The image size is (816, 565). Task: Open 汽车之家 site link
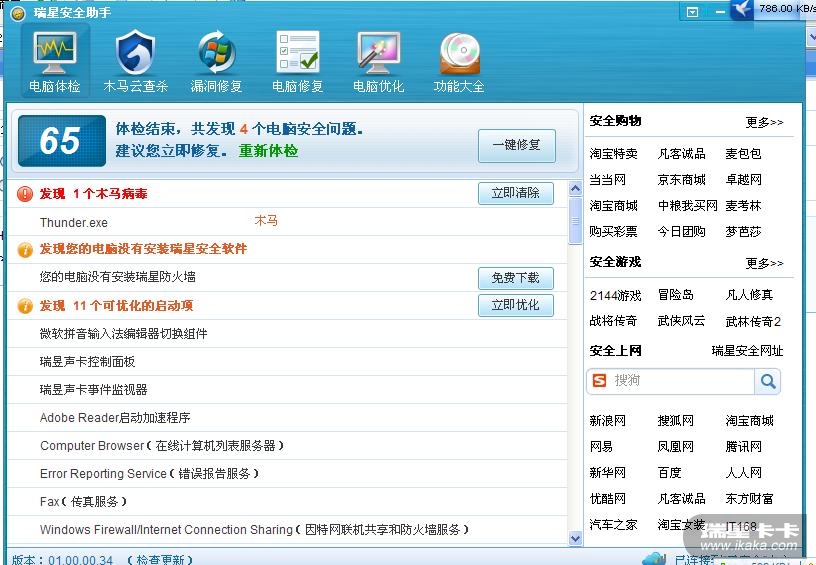[614, 525]
